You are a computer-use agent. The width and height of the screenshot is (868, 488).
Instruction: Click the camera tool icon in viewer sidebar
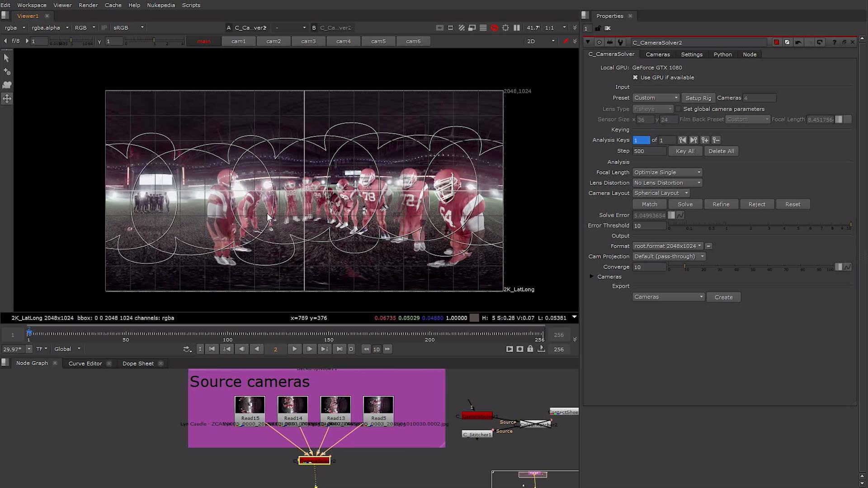point(7,85)
